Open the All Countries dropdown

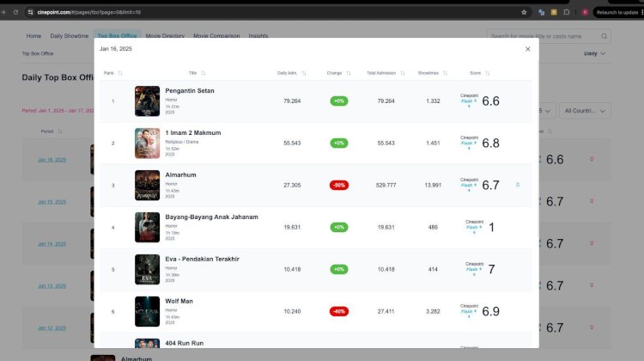click(585, 111)
